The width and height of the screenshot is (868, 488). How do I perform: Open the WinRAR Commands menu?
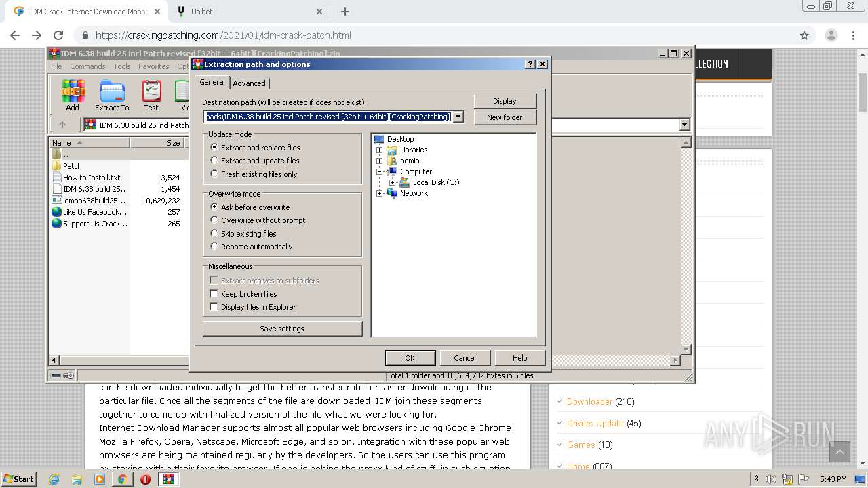point(87,66)
